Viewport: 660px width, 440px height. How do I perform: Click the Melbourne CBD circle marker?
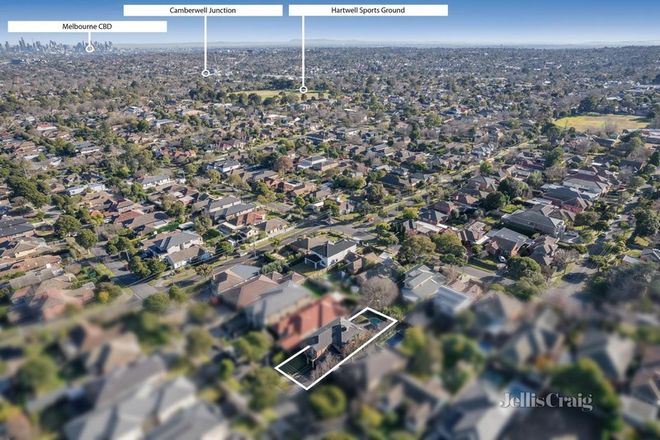click(89, 48)
